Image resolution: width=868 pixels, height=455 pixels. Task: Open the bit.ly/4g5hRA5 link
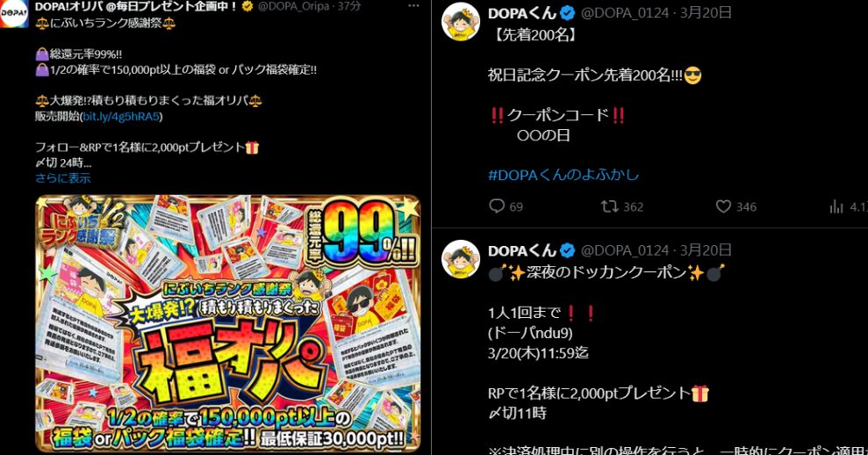(x=121, y=116)
